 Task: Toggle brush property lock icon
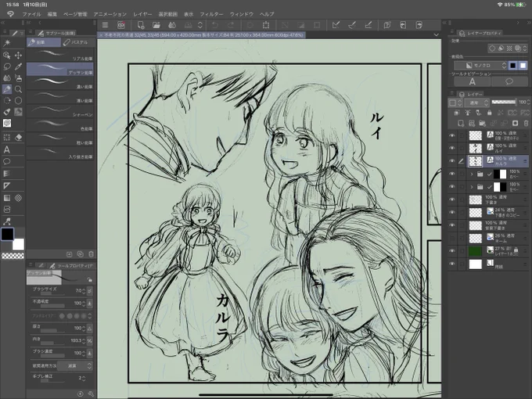(x=89, y=279)
